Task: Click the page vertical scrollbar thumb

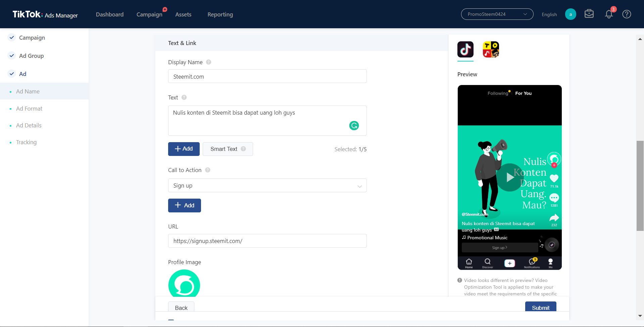Action: point(640,186)
